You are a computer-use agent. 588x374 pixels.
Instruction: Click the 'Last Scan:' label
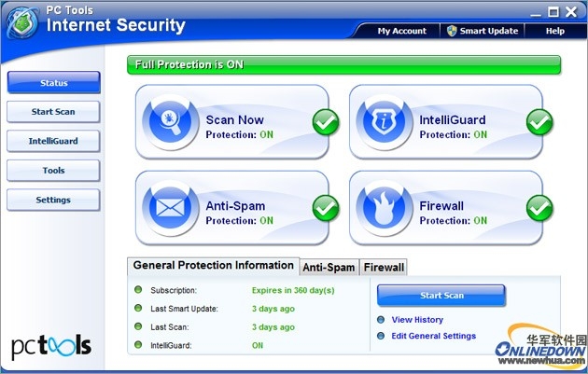170,327
